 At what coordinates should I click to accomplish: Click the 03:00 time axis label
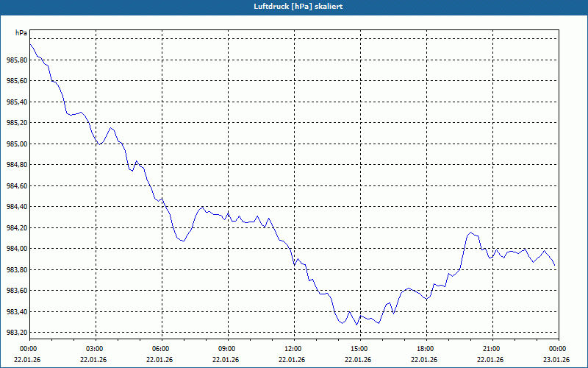pyautogui.click(x=96, y=349)
